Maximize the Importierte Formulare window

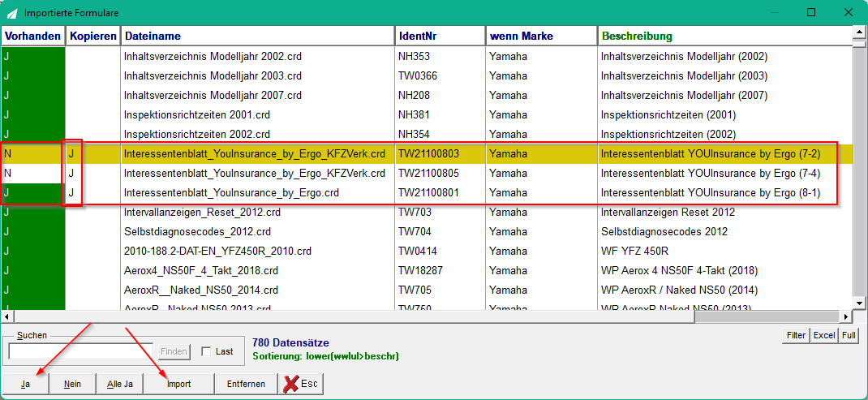point(811,12)
